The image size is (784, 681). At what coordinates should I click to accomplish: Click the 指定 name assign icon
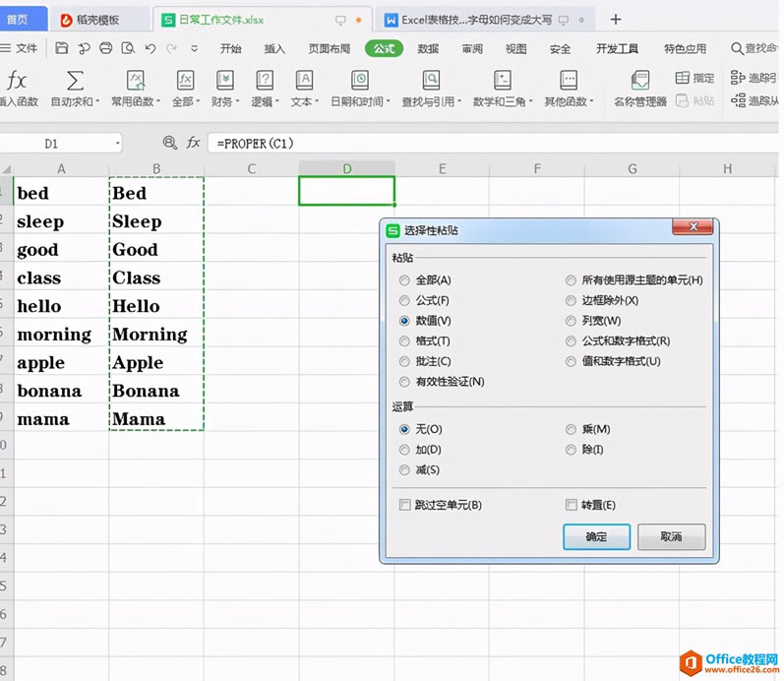point(694,78)
